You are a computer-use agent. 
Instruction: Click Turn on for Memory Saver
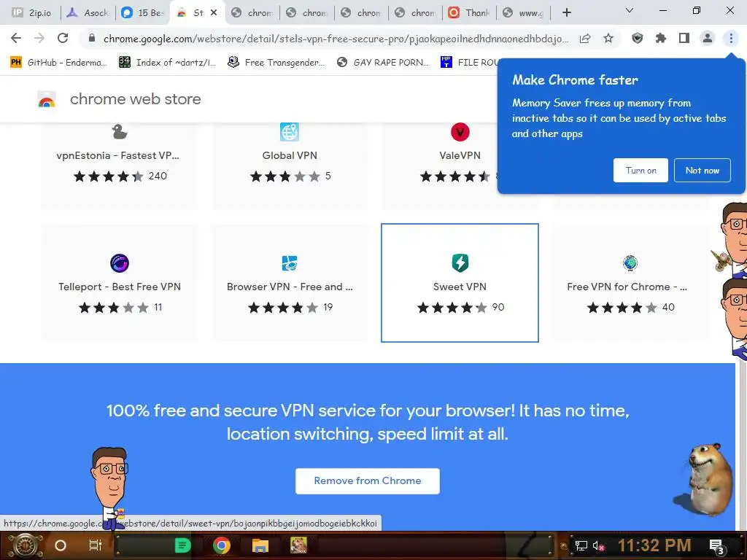click(640, 170)
